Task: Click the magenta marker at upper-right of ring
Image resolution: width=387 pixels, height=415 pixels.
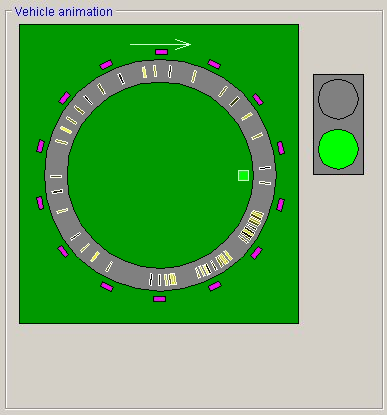Action: (258, 99)
